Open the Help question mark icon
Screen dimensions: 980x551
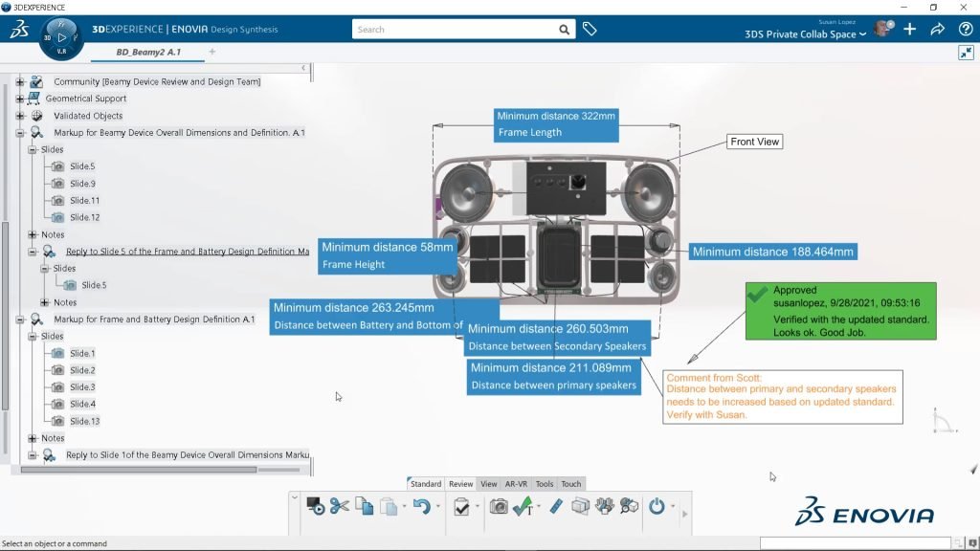click(966, 30)
